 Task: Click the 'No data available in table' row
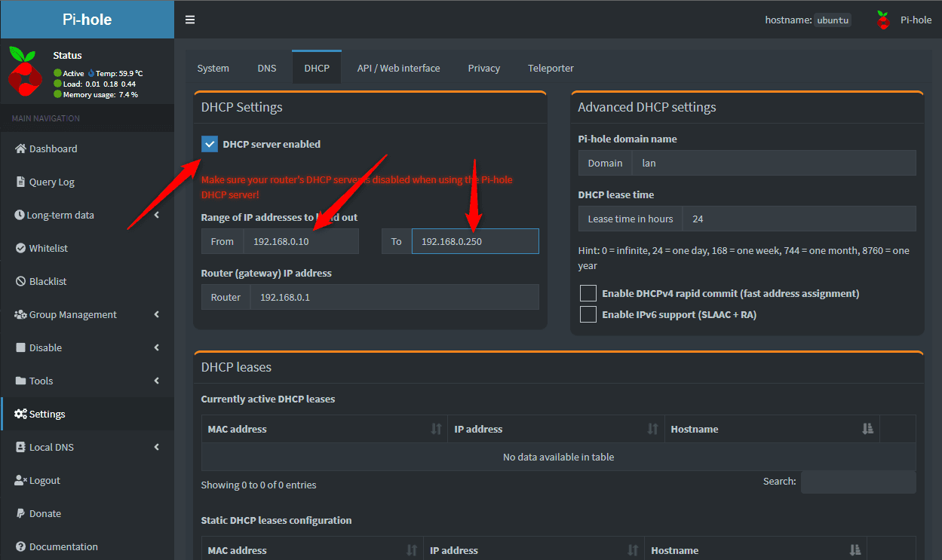(558, 457)
